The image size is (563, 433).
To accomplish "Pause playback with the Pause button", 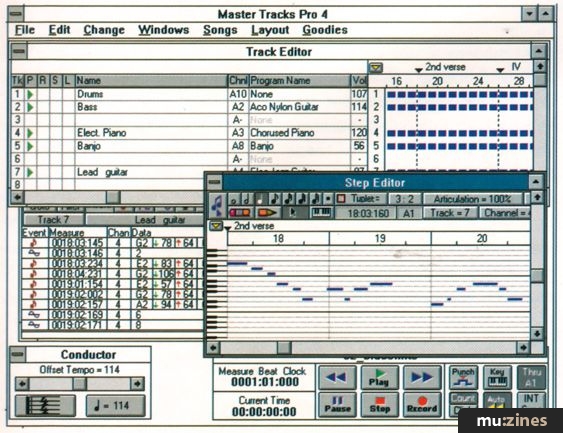I will pos(337,405).
